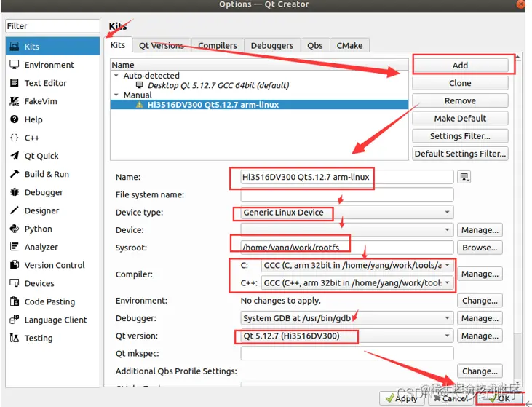This screenshot has height=407, width=532.
Task: Collapse the Auto-detected kits group
Action: 116,76
